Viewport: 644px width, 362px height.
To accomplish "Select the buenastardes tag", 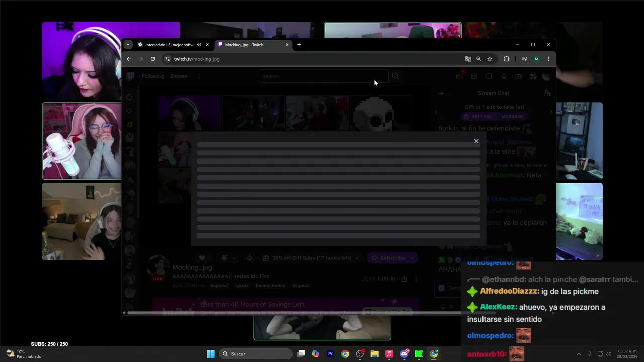I will 270,286.
